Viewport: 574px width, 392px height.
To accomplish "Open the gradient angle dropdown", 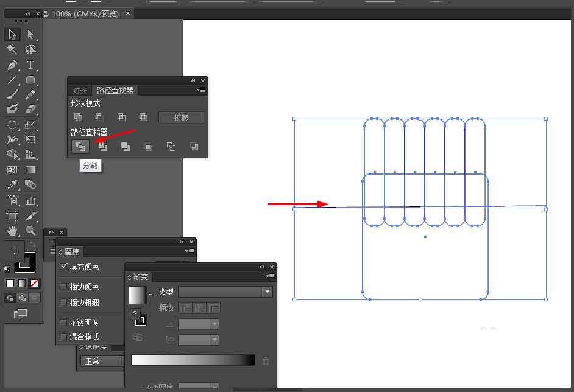I will click(x=214, y=324).
